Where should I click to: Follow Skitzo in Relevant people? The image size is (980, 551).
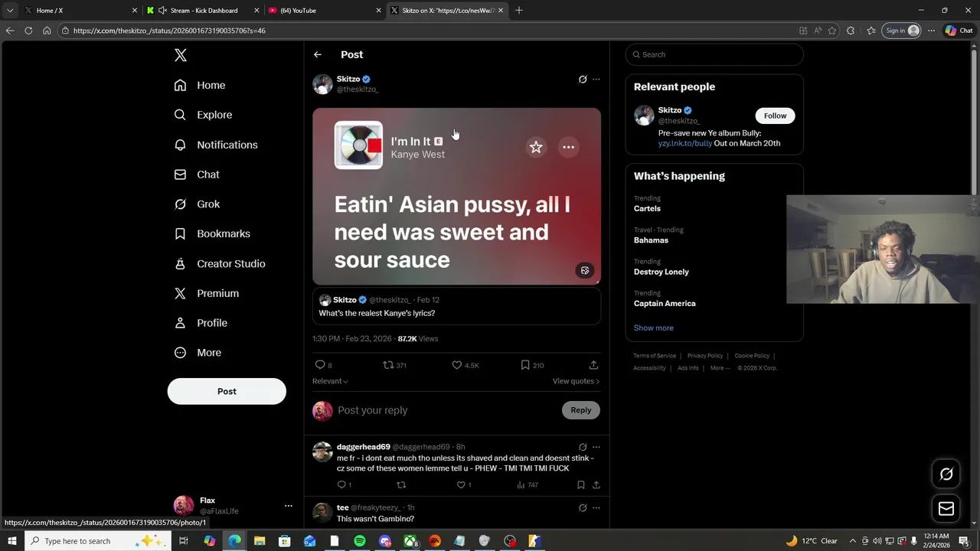[775, 116]
